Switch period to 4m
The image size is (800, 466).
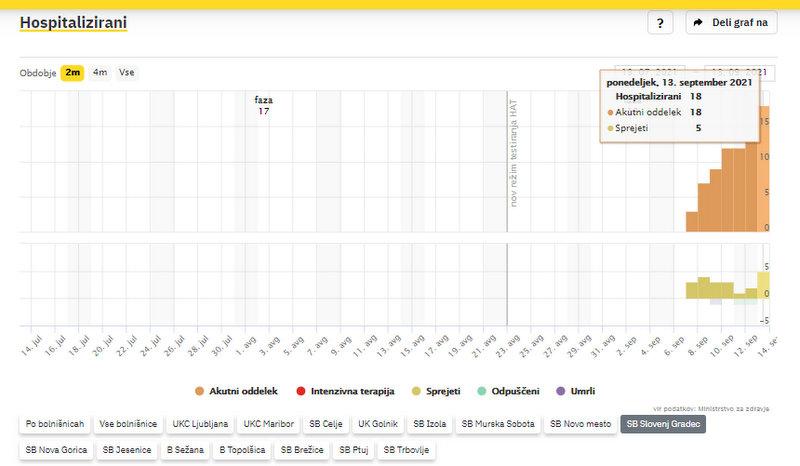point(100,72)
